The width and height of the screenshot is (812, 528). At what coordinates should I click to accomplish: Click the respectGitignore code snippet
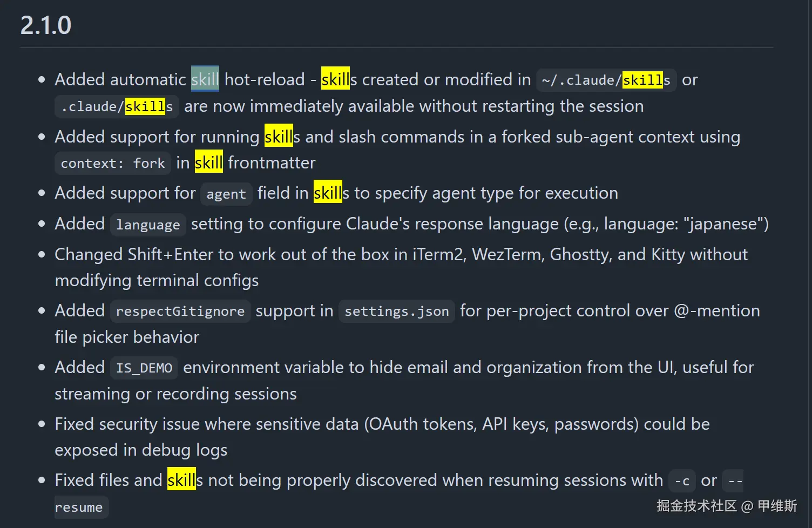pyautogui.click(x=180, y=312)
